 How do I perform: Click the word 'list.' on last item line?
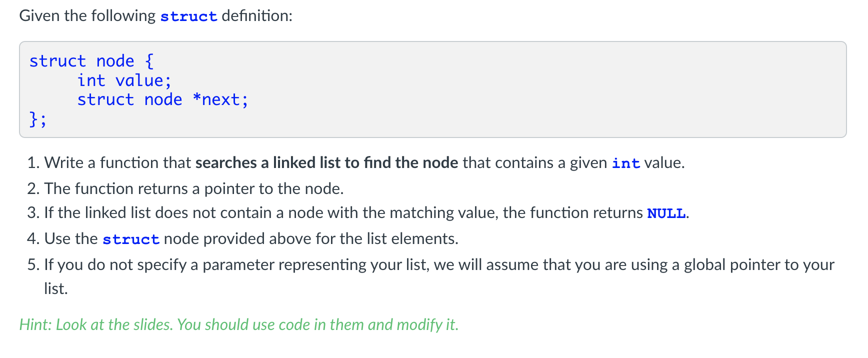[x=56, y=289]
